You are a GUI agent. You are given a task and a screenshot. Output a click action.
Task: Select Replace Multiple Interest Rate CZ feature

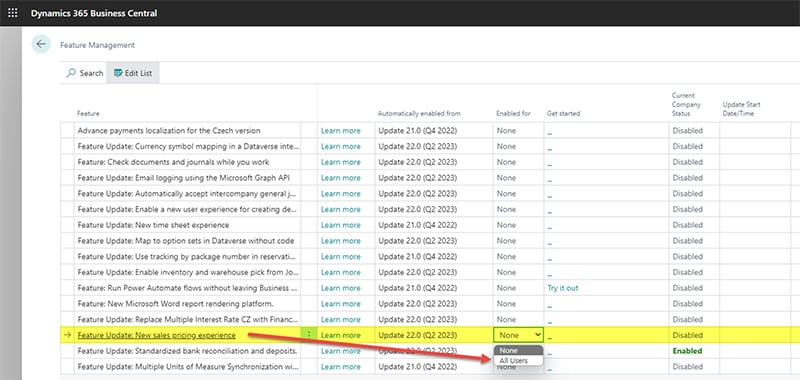(x=188, y=319)
